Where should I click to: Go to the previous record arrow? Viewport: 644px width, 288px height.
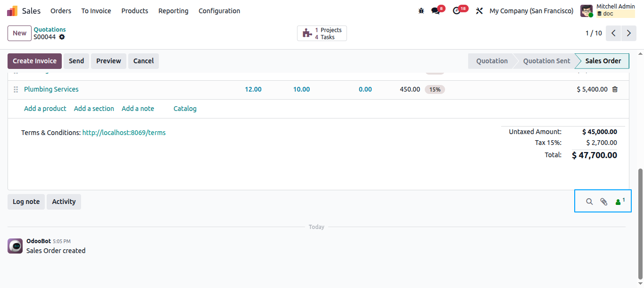click(613, 33)
